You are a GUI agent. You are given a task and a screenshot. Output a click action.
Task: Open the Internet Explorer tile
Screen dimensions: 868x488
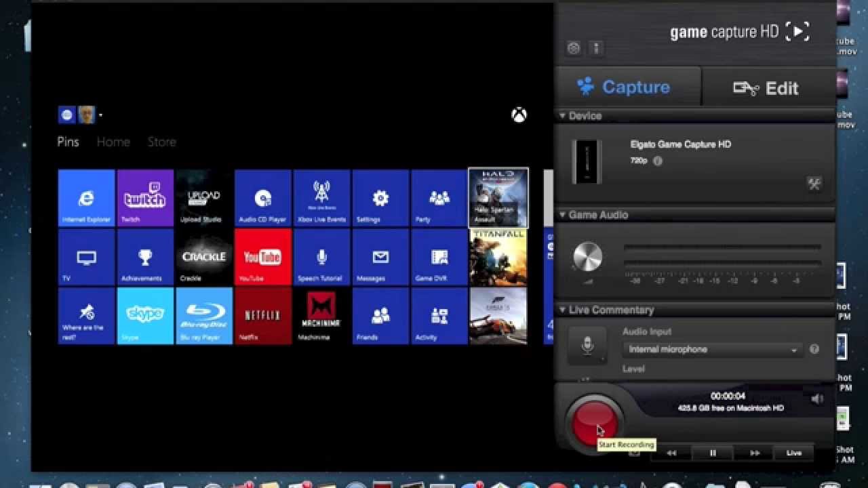[86, 198]
